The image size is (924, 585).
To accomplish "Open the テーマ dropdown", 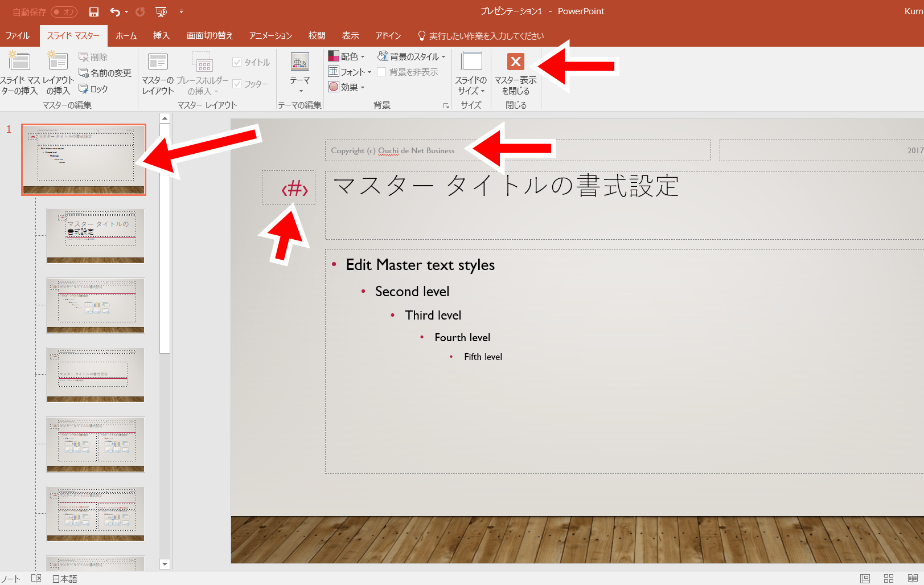I will [300, 73].
